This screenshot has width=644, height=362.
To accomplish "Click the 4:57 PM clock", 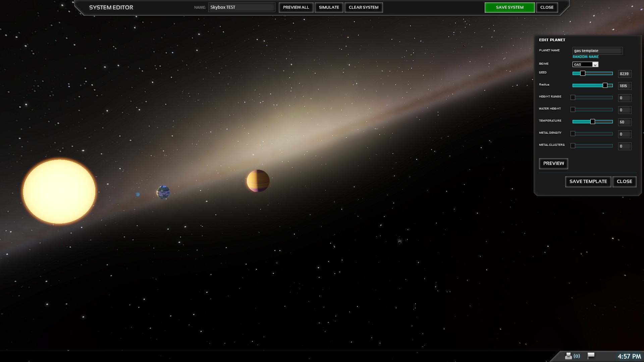I will point(629,356).
